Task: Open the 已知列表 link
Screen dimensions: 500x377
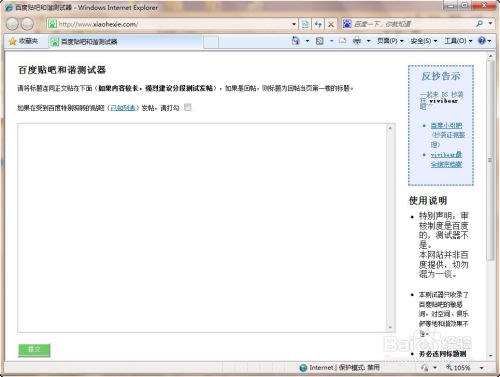Action: click(123, 108)
